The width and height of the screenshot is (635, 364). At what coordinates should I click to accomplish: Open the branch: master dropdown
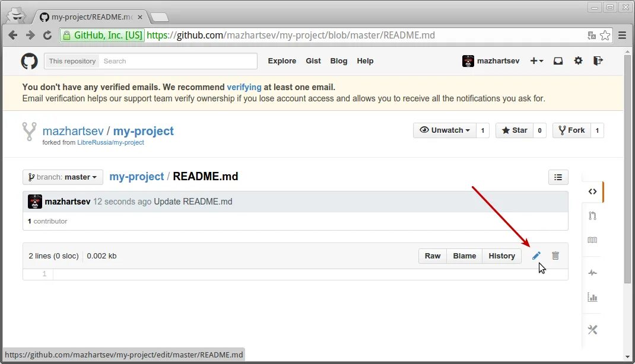pos(63,177)
